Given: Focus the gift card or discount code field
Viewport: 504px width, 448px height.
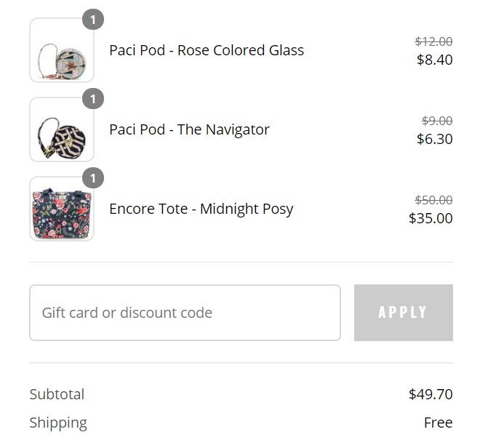Looking at the screenshot, I should point(185,313).
